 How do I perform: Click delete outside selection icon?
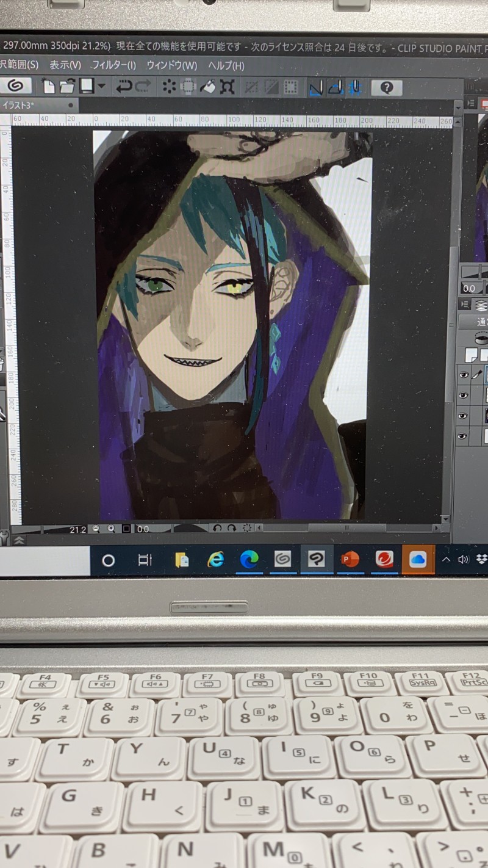coord(188,87)
